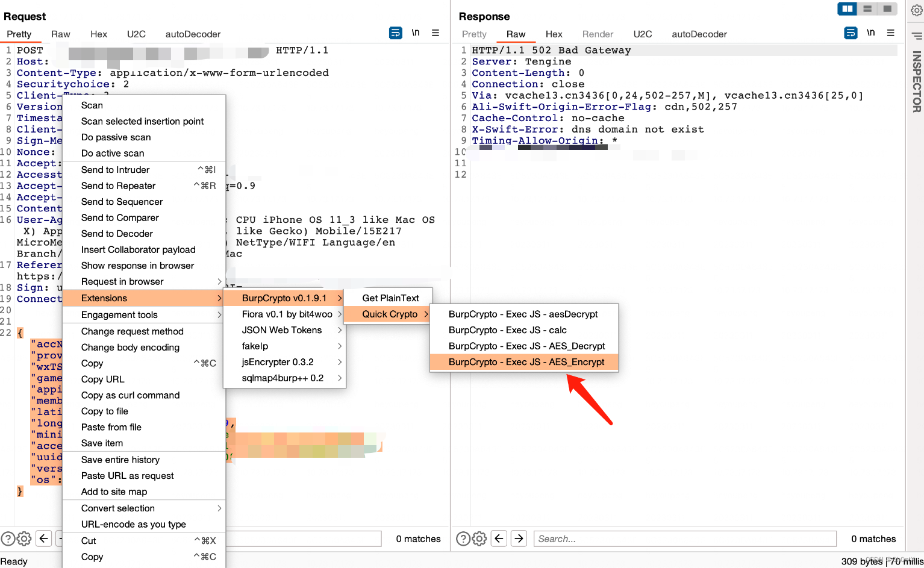Go to previous match in Request search
Screen dimensions: 924x568
pyautogui.click(x=44, y=538)
